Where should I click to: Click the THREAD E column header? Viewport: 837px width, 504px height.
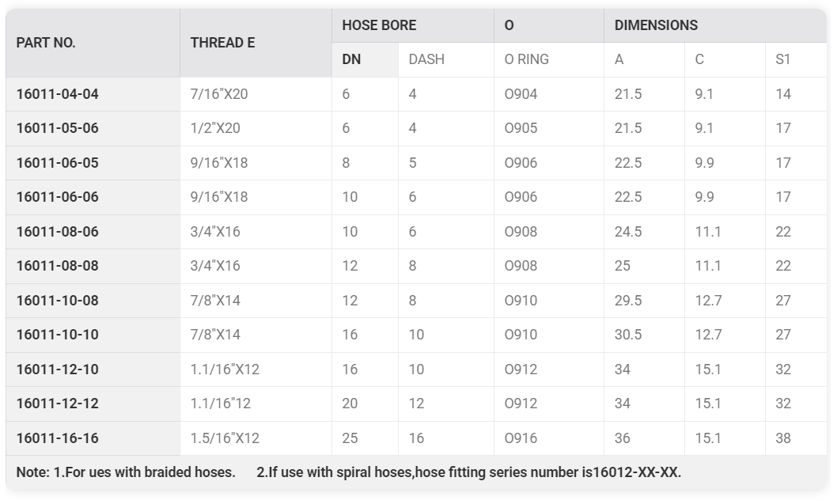point(256,43)
